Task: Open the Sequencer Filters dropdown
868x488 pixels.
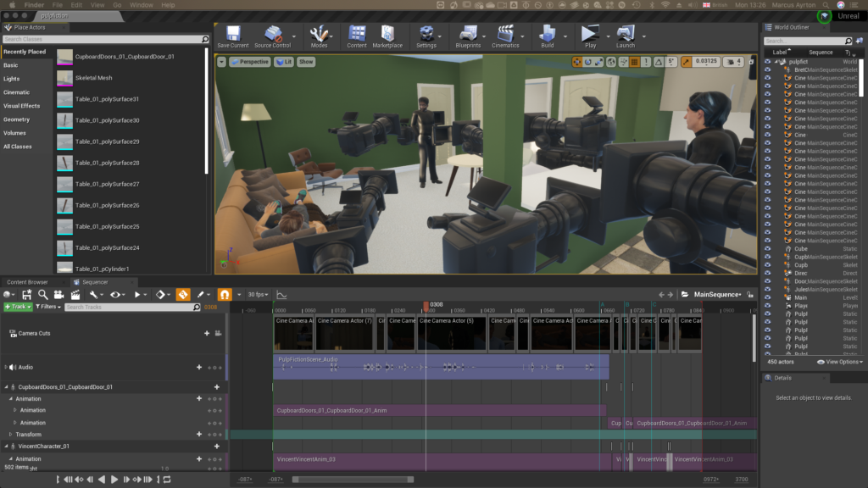Action: (x=47, y=307)
